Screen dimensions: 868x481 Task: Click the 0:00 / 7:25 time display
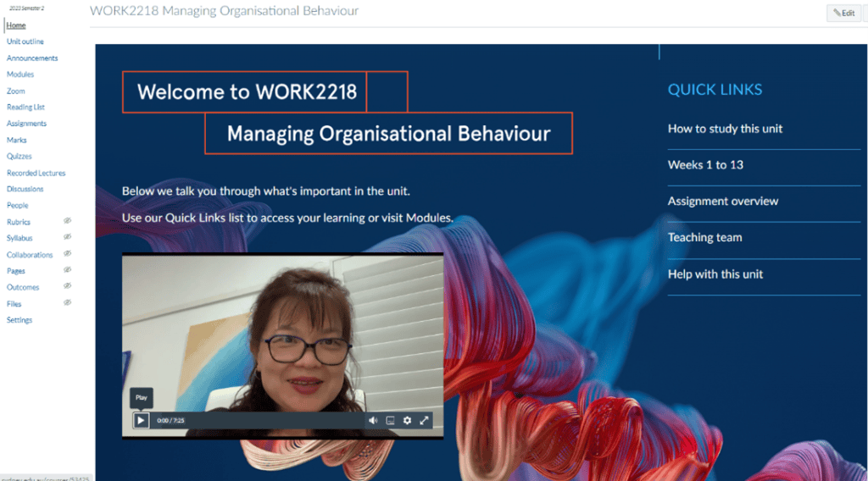click(170, 420)
